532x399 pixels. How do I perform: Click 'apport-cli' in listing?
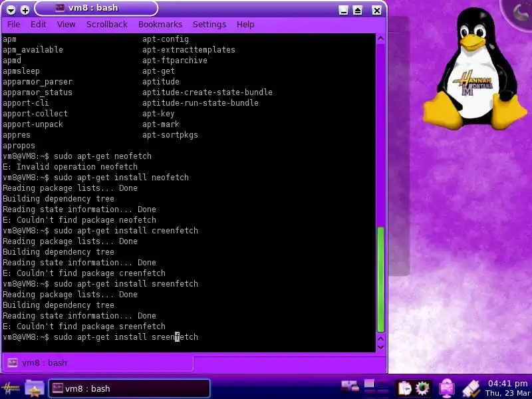(26, 103)
